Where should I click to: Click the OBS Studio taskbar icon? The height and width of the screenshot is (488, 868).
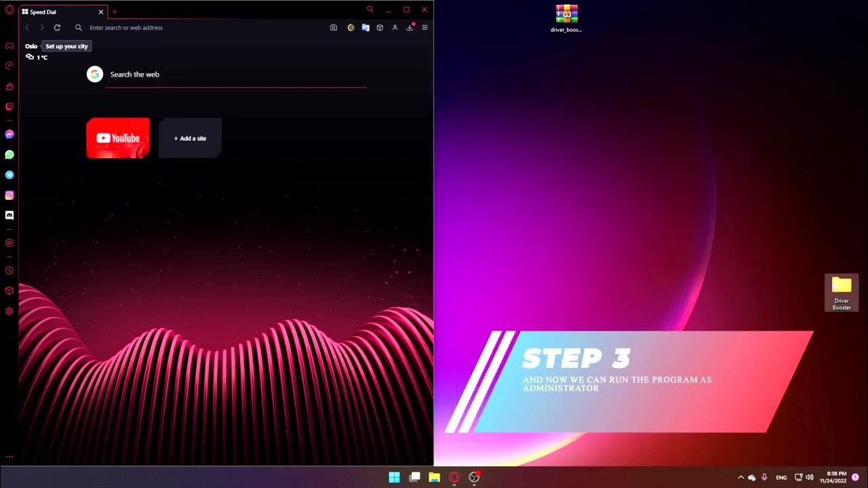click(x=474, y=477)
